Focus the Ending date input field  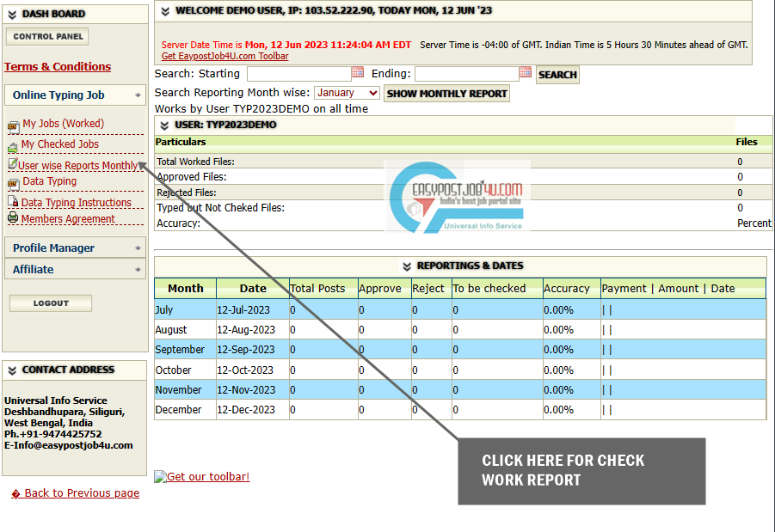click(x=466, y=74)
